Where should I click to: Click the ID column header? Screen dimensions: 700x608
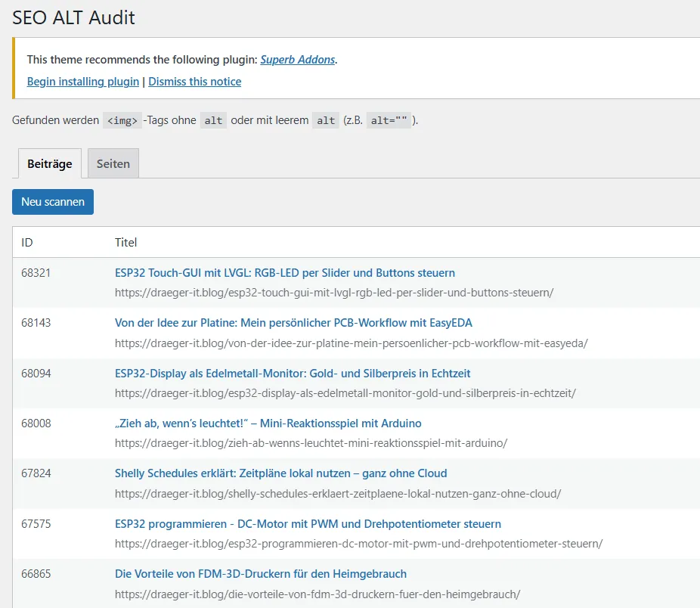pos(27,243)
